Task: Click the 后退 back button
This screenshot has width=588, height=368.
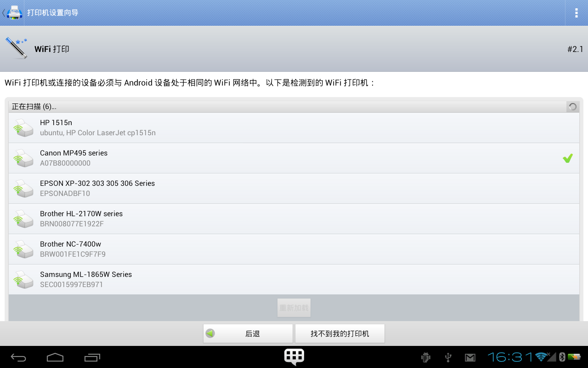Action: click(x=248, y=333)
